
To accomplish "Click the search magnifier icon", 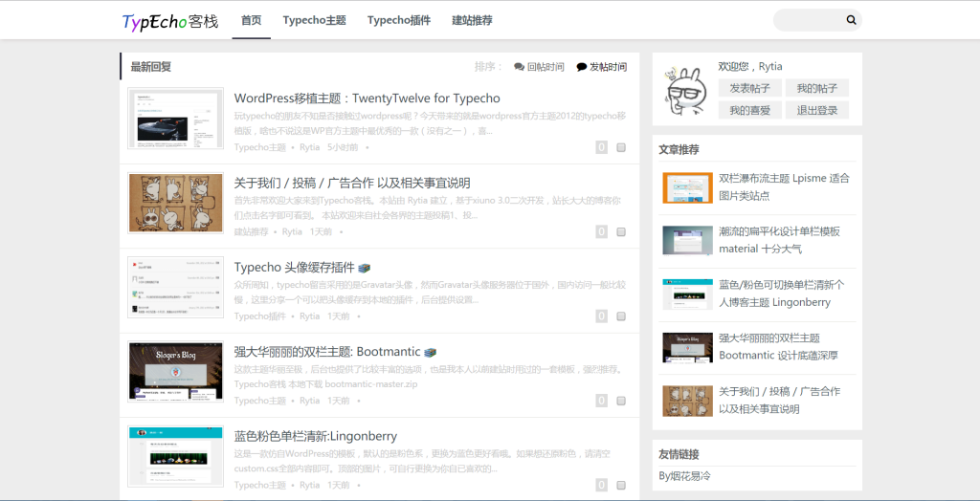I will (x=851, y=20).
